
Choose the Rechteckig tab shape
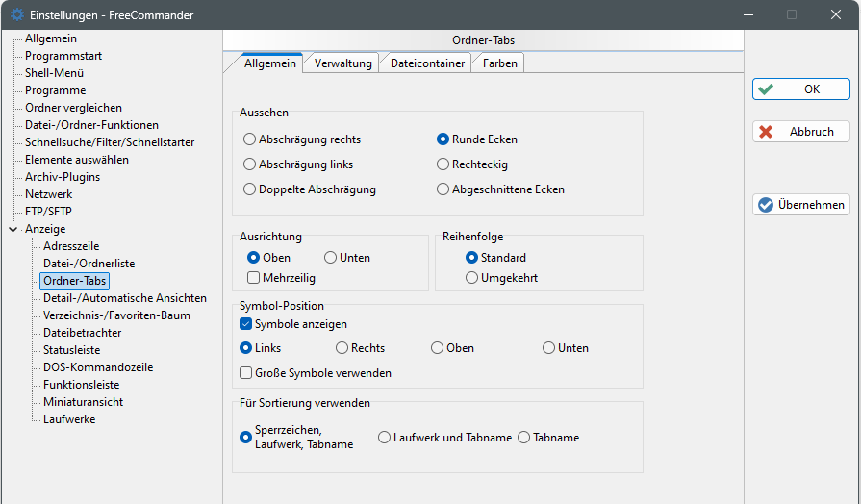(443, 164)
